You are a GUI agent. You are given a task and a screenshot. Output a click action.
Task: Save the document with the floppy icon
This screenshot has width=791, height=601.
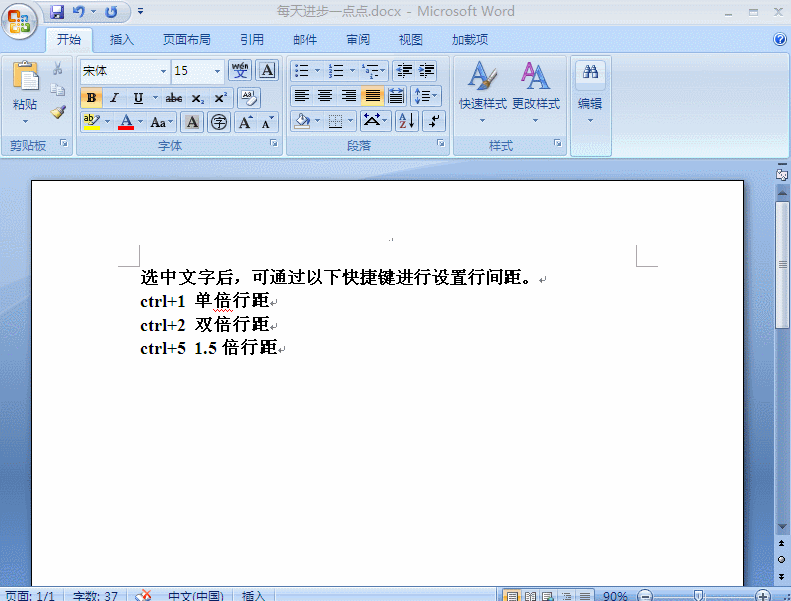pyautogui.click(x=57, y=12)
